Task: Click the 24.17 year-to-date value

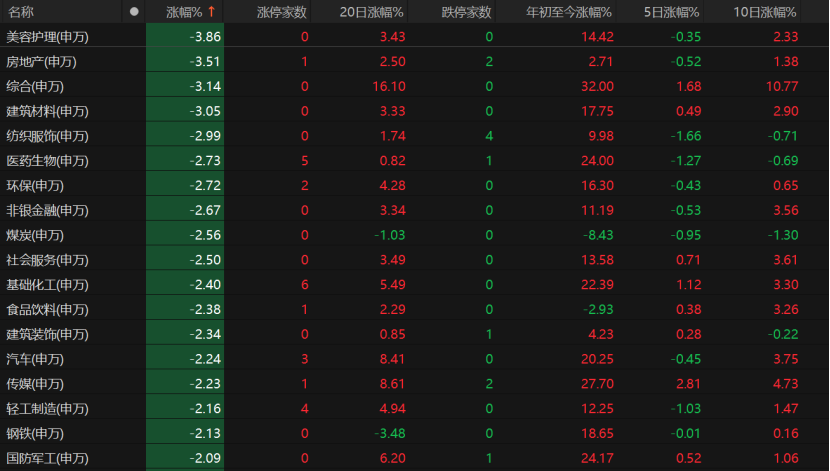Action: pos(597,458)
